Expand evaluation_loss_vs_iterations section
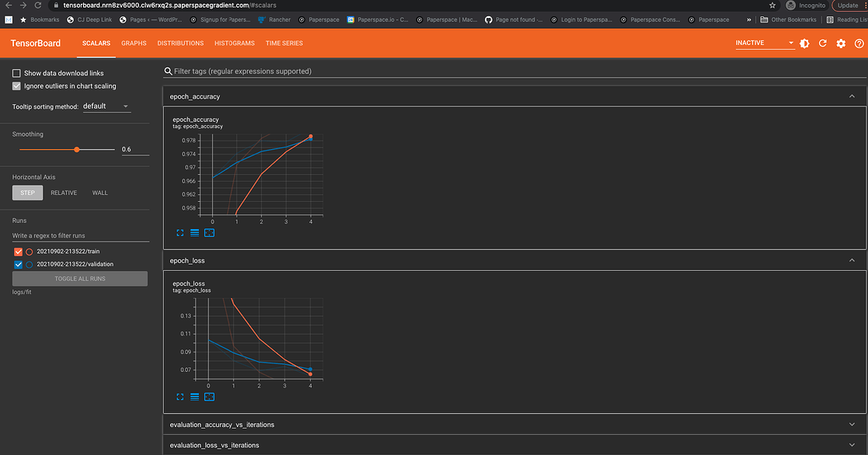Screen dimensions: 868x455 [852, 445]
